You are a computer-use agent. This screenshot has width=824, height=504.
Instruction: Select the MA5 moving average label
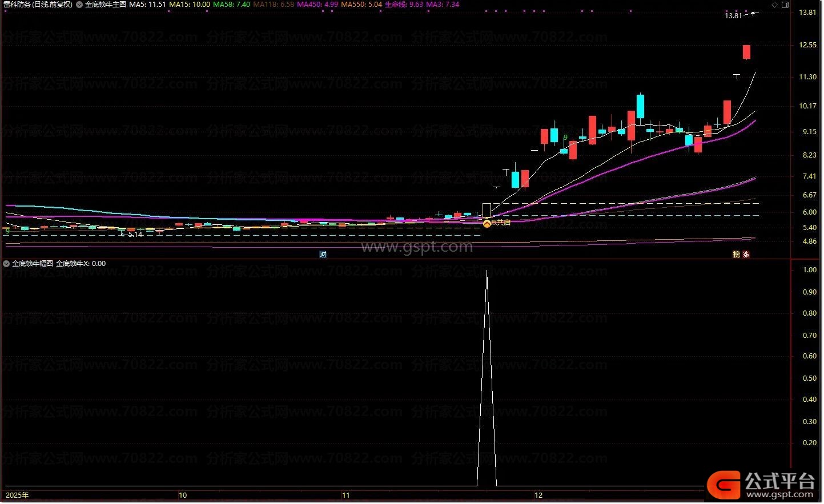pyautogui.click(x=147, y=5)
